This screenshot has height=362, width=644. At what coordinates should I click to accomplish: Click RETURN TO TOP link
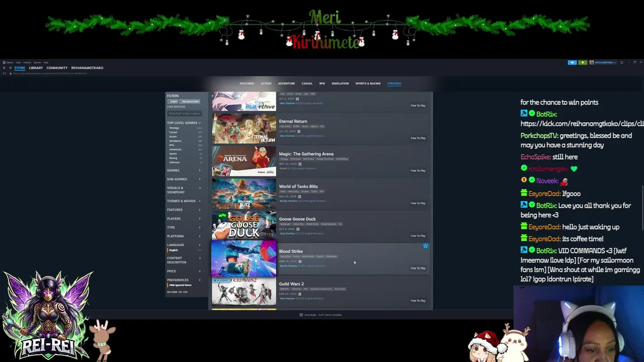pos(177,292)
